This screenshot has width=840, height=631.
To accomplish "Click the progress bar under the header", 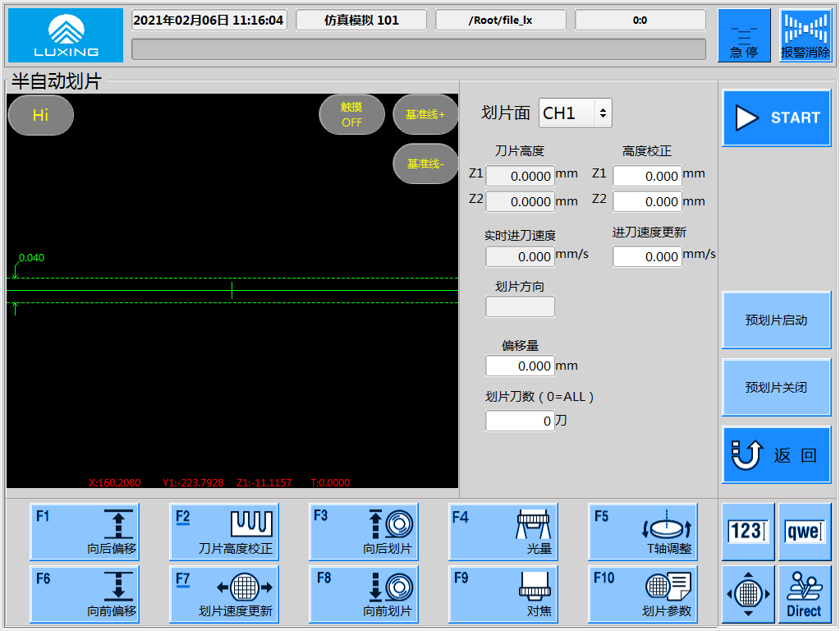I will pyautogui.click(x=419, y=49).
